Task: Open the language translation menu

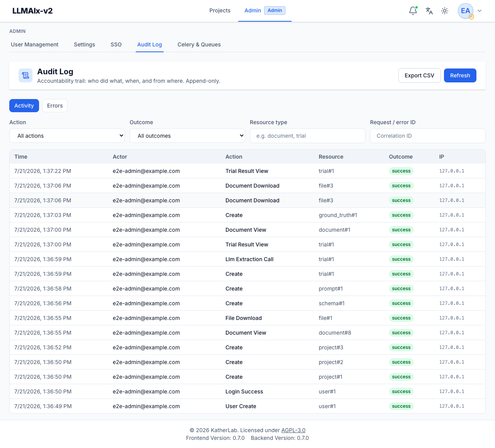Action: (429, 11)
